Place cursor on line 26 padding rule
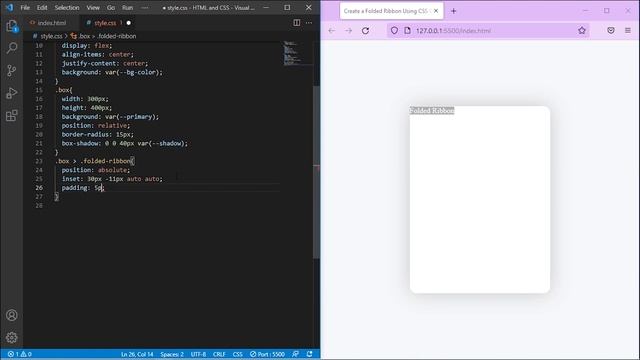This screenshot has width=640, height=360. pos(83,188)
